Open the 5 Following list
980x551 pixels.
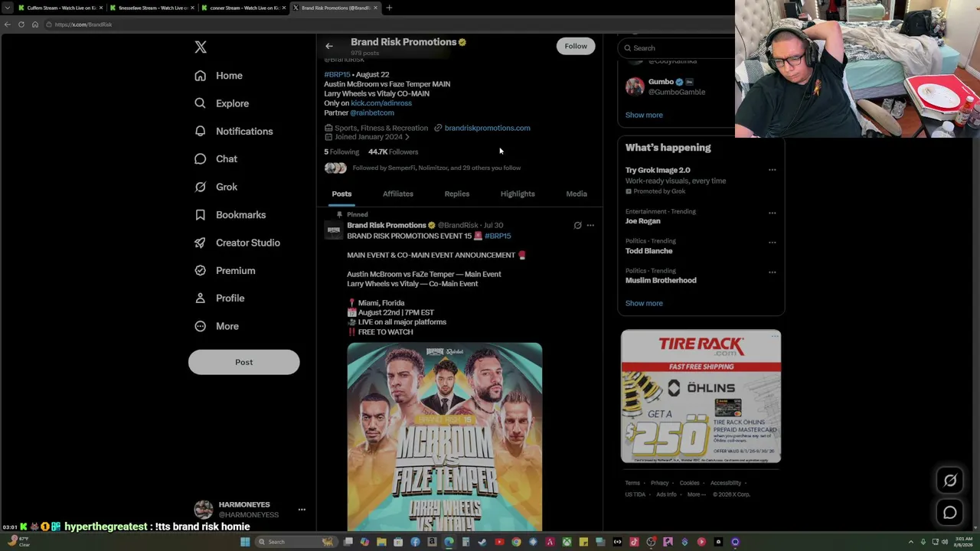point(341,152)
